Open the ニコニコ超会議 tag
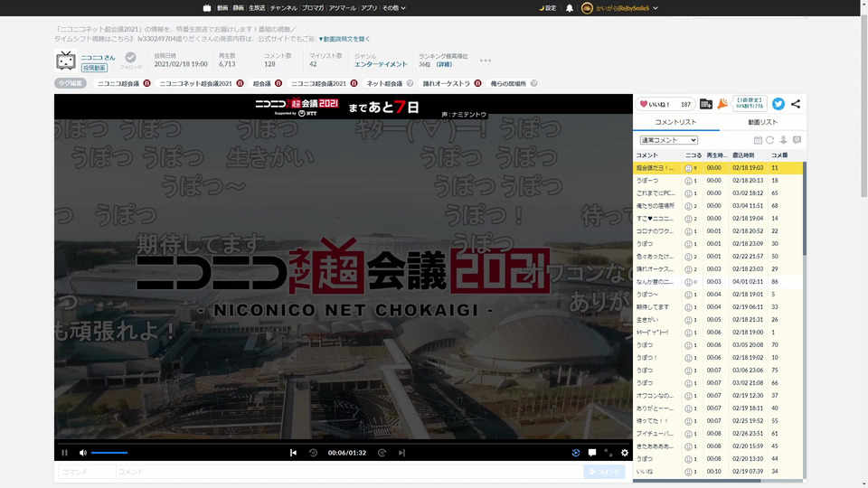Screen dimensions: 868x488 click(x=118, y=83)
